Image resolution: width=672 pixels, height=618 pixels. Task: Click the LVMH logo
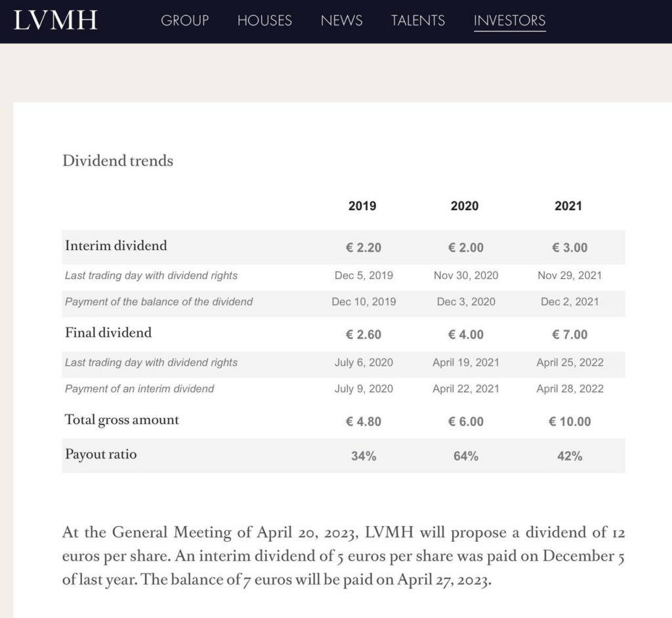(x=56, y=20)
